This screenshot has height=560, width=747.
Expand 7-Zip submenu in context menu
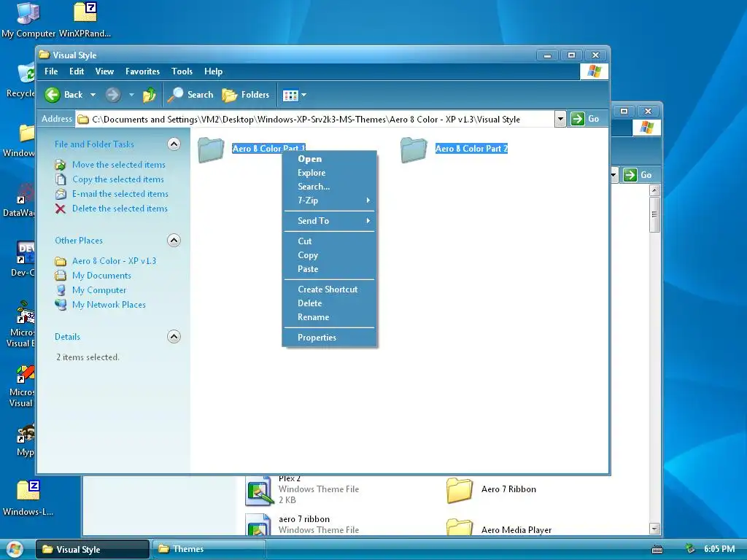coord(329,201)
